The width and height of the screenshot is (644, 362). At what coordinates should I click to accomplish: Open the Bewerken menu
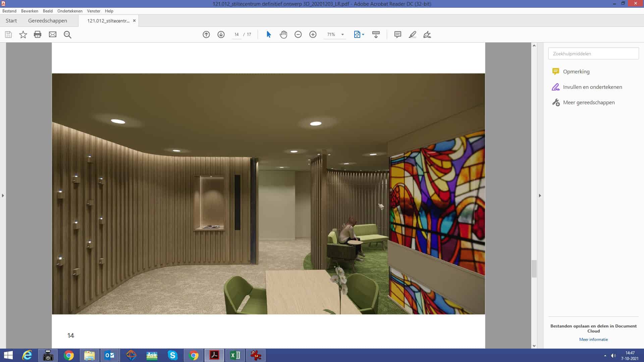pos(30,11)
